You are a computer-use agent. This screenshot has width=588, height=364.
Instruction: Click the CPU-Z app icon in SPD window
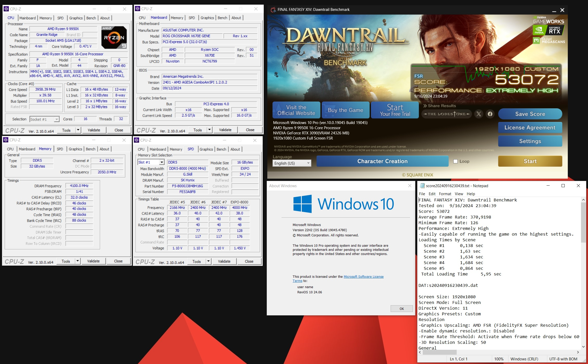tap(137, 140)
